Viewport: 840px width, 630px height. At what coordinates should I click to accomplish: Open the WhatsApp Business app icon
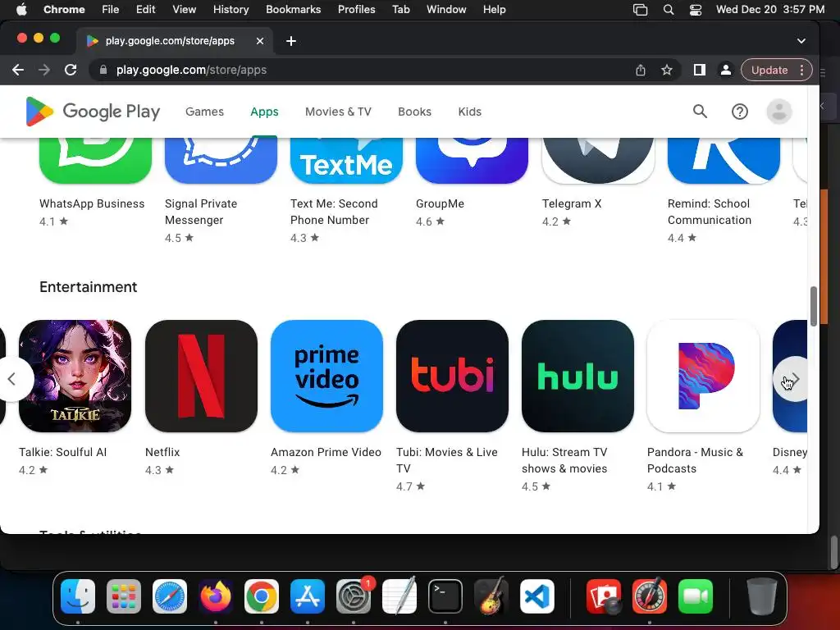coord(95,160)
